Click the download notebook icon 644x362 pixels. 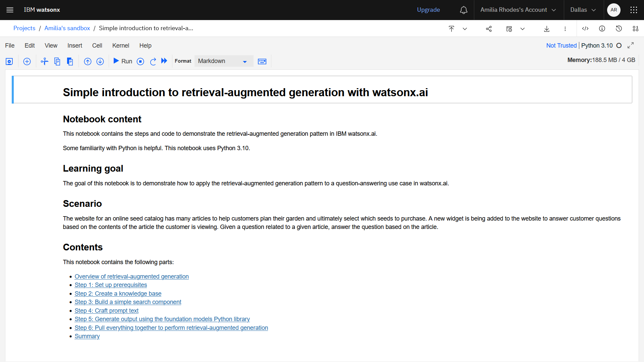[547, 28]
